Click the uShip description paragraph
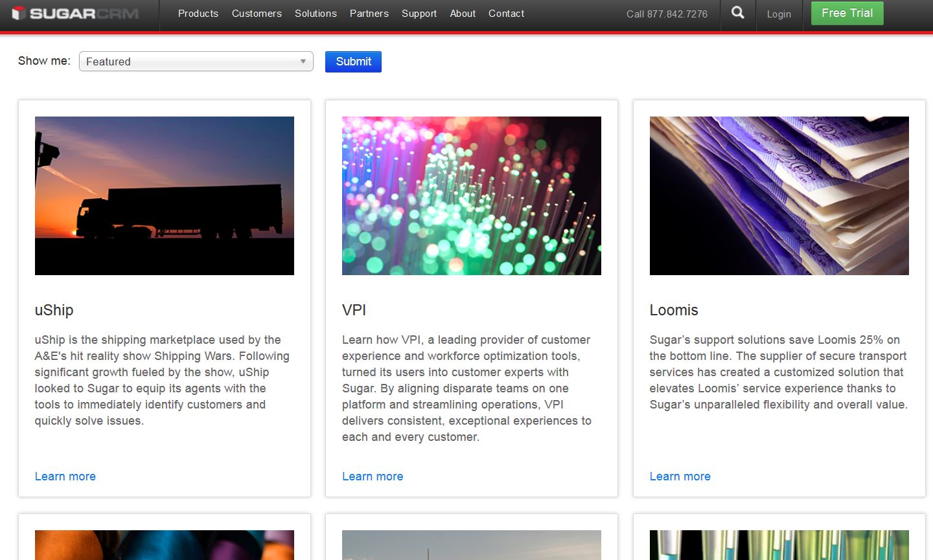The image size is (933, 560). [162, 380]
